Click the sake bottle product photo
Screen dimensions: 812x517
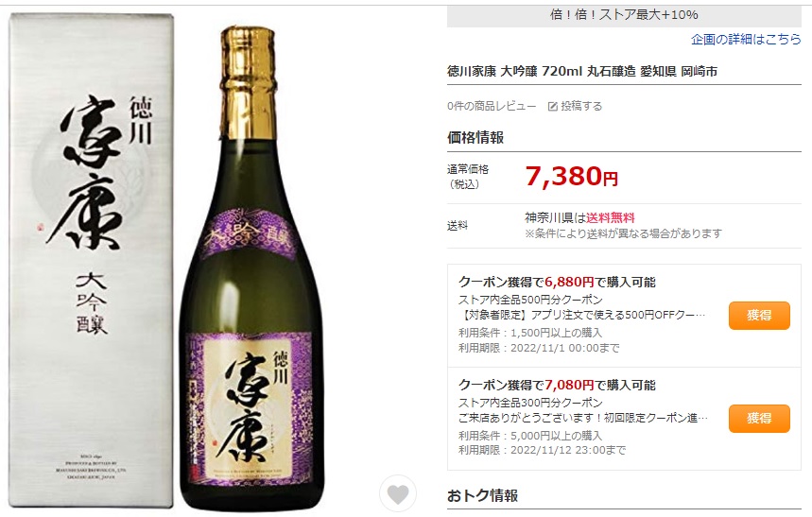[251, 267]
